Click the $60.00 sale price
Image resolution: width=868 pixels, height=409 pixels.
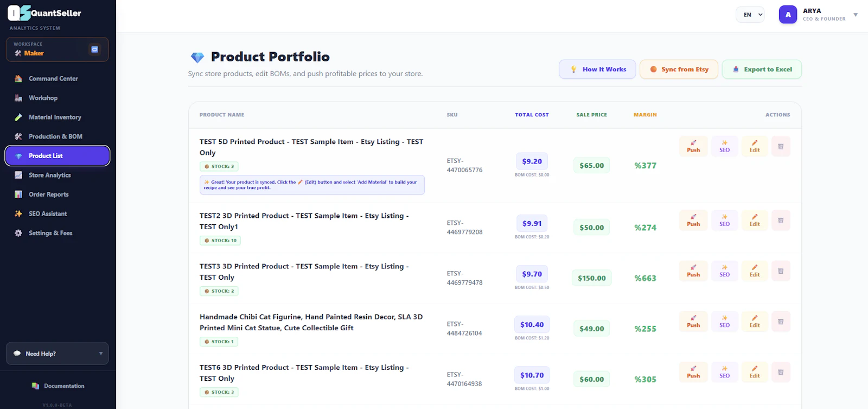591,379
